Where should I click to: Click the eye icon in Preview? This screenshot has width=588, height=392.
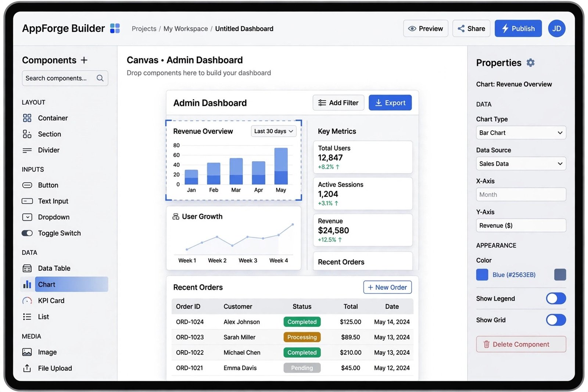(412, 28)
